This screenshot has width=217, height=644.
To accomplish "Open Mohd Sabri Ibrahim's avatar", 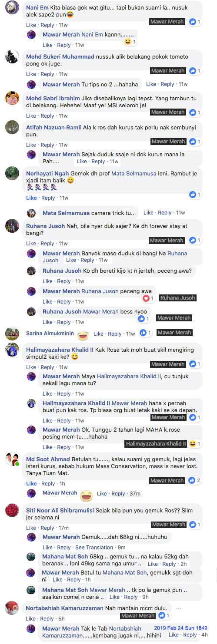I will click(12, 98).
